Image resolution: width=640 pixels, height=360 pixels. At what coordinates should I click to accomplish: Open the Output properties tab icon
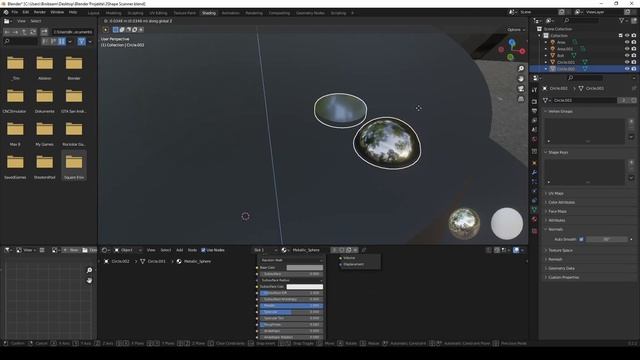(x=534, y=111)
